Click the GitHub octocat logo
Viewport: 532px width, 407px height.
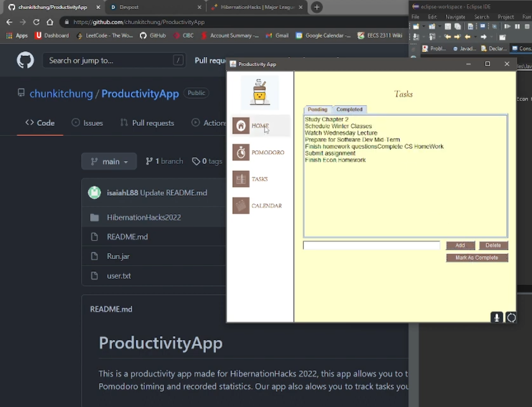click(x=25, y=60)
